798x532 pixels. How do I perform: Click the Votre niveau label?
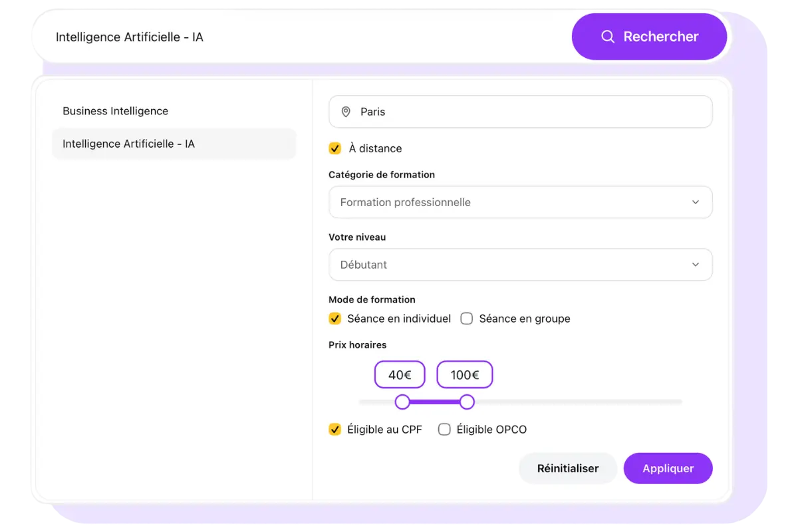tap(357, 237)
